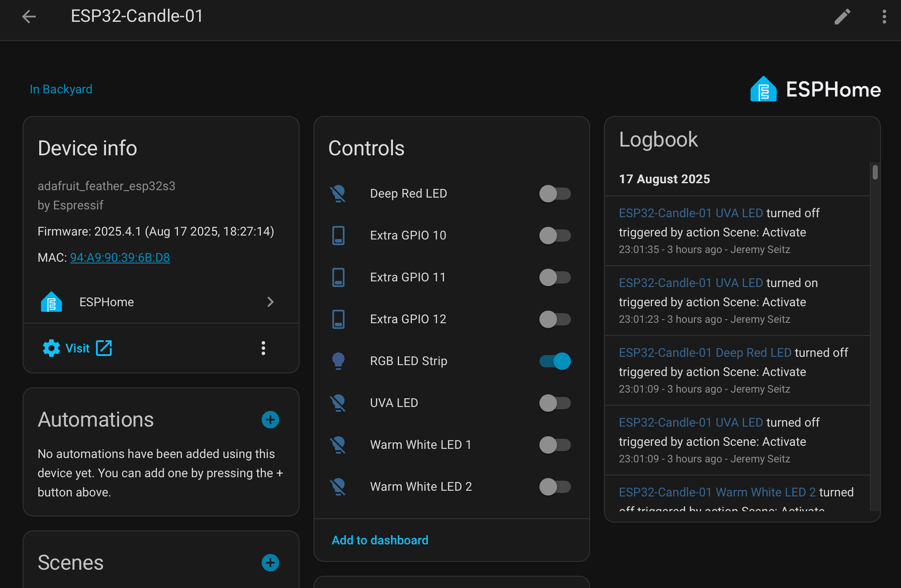Click the back arrow in the header
Image resolution: width=901 pixels, height=588 pixels.
(29, 17)
